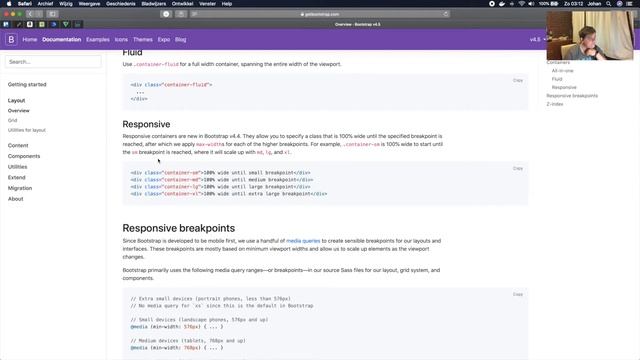
Task: Expand the Components sidebar section
Action: pos(24,156)
